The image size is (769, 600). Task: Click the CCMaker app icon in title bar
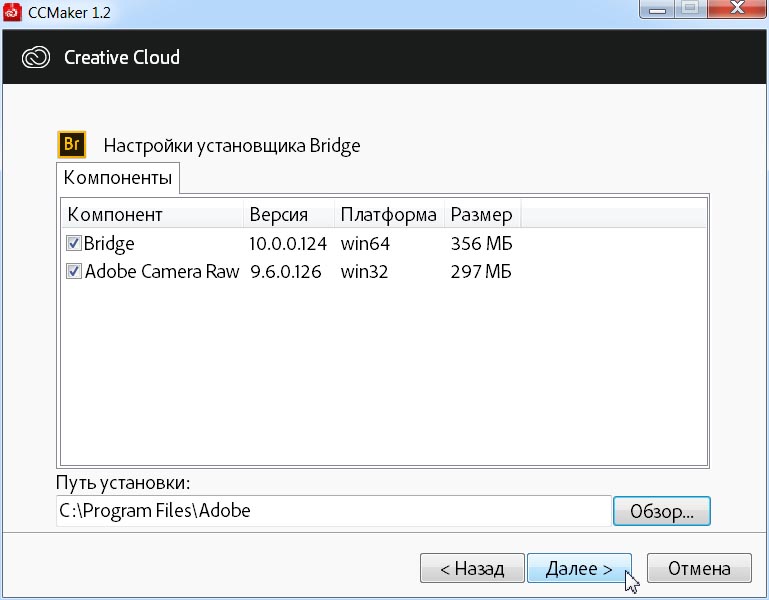[x=12, y=12]
